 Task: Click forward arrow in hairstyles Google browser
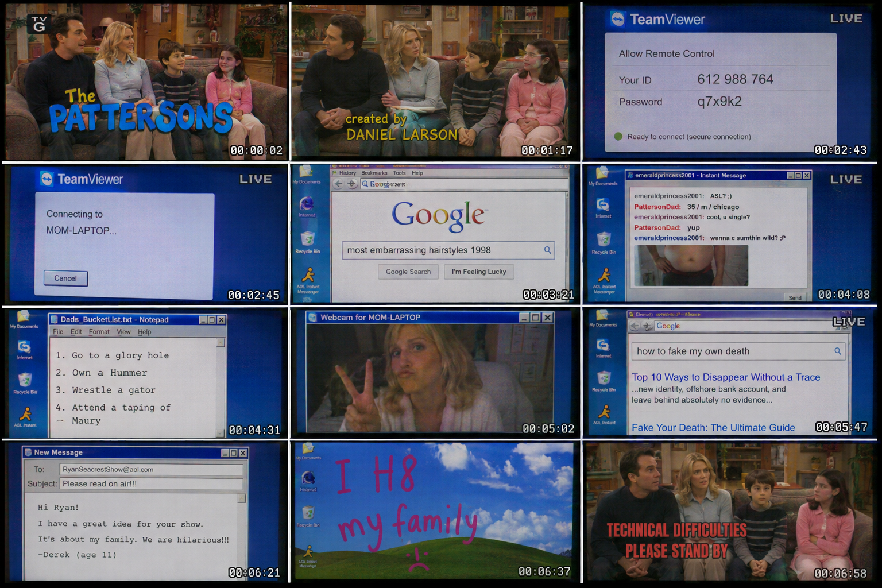click(352, 184)
